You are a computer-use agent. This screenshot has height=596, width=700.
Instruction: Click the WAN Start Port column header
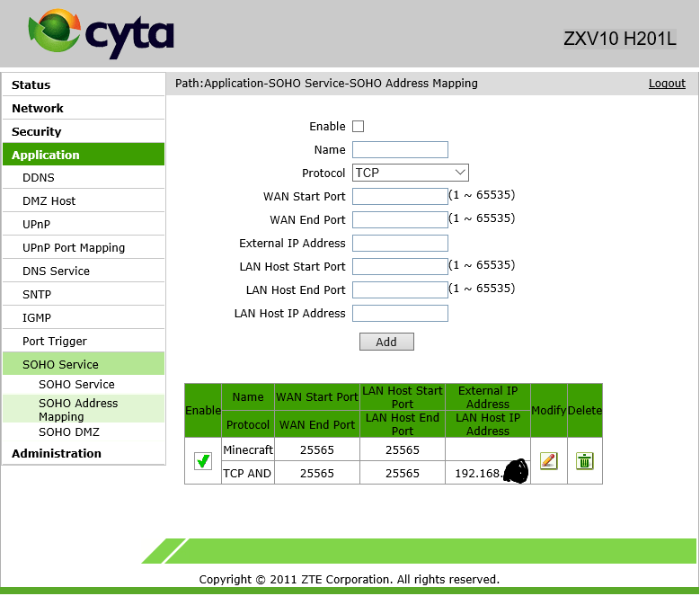tap(317, 397)
